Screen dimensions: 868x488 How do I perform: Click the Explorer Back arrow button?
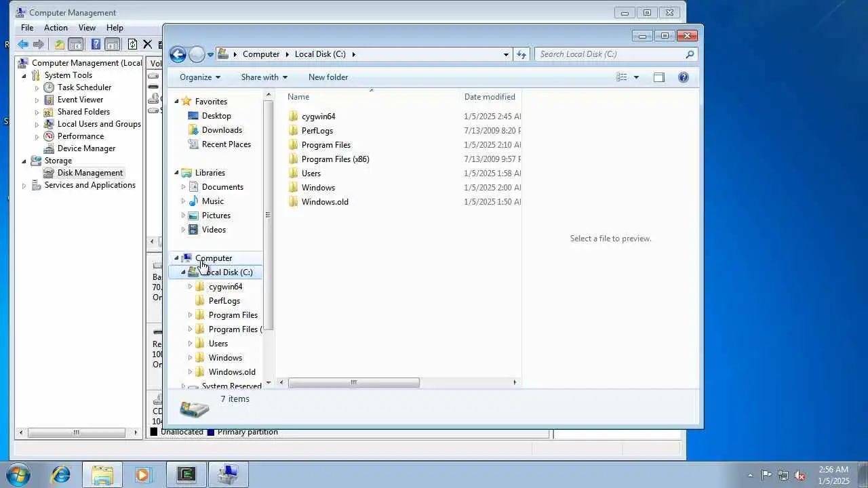click(178, 55)
